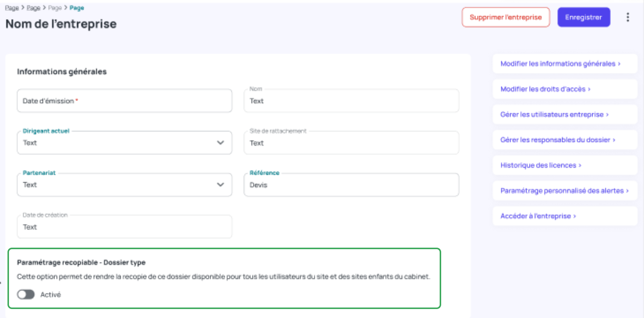The height and width of the screenshot is (318, 644).
Task: Click the first Page breadcrumb link
Action: point(12,8)
